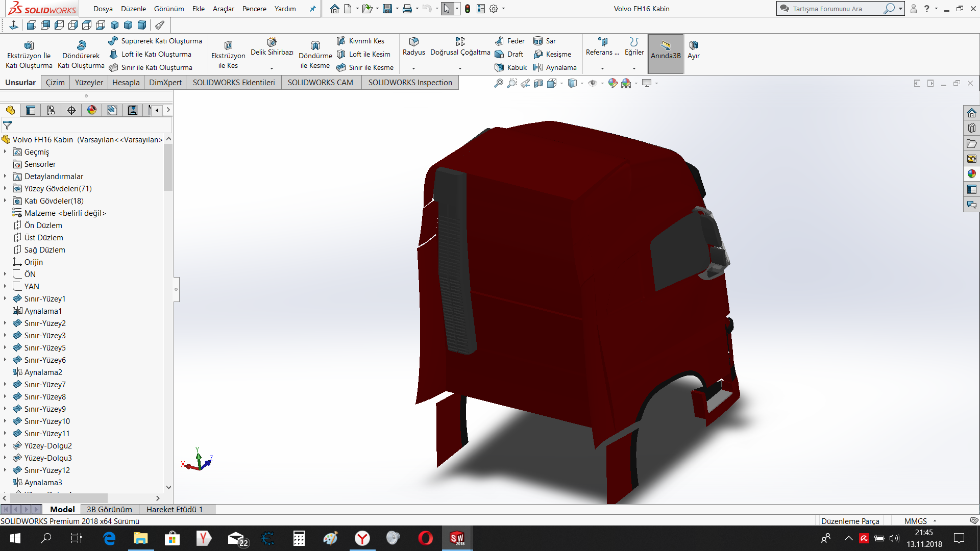
Task: Switch to the Yüzeyler tab
Action: click(x=89, y=83)
